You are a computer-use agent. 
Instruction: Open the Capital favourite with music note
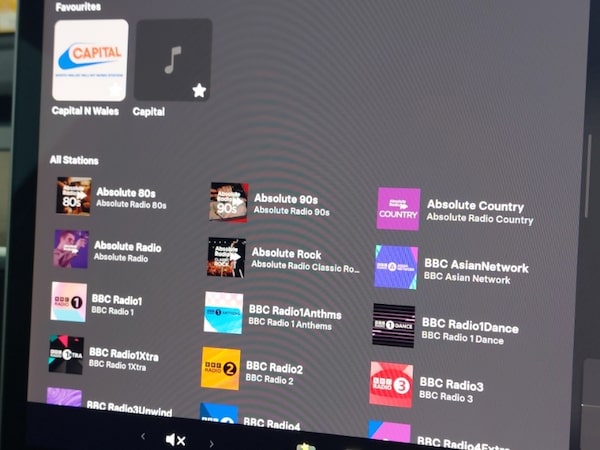[x=172, y=58]
